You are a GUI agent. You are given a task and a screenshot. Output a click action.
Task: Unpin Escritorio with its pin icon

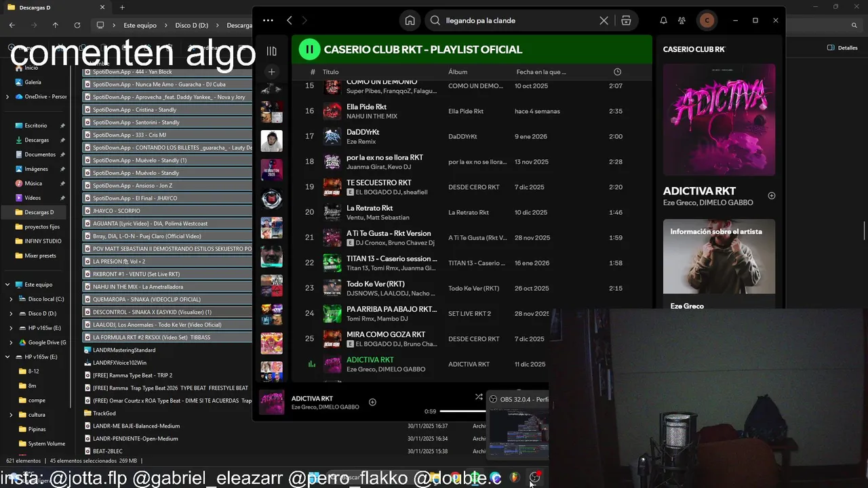pos(62,126)
